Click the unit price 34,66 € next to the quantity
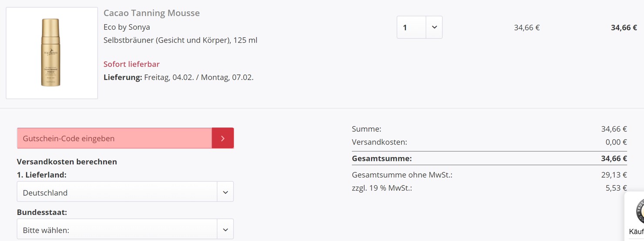 point(527,27)
